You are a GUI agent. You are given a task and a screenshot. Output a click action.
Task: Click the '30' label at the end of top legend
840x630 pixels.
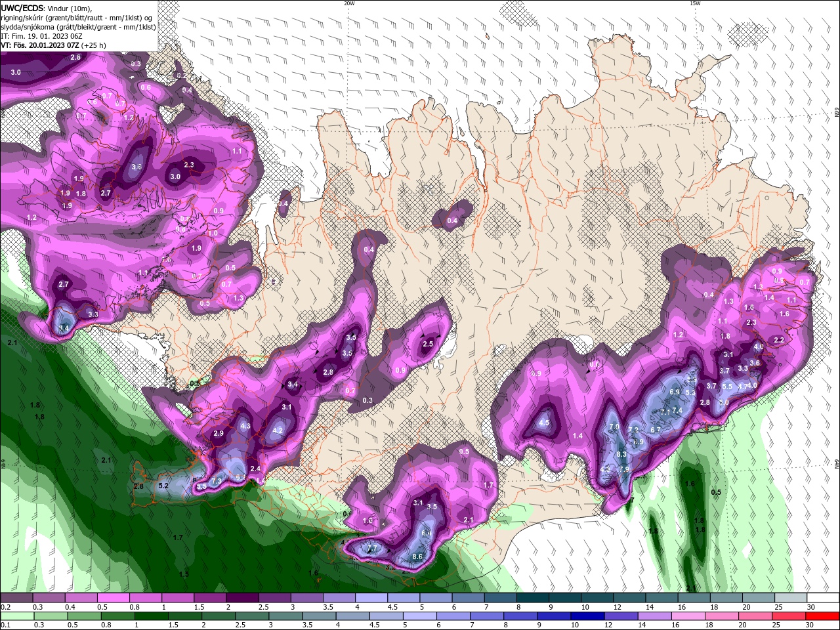811,607
